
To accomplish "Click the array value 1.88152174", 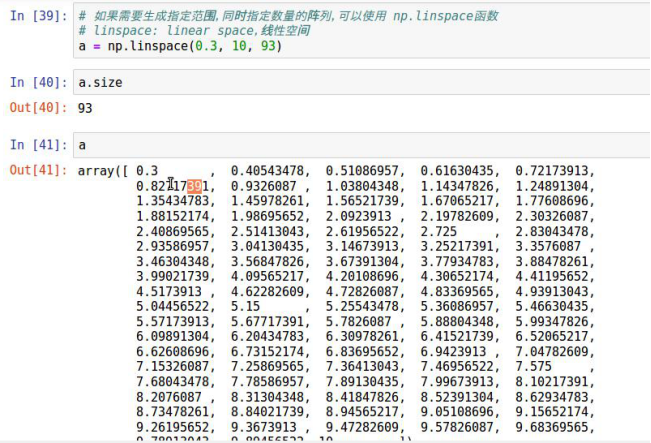I will point(173,216).
